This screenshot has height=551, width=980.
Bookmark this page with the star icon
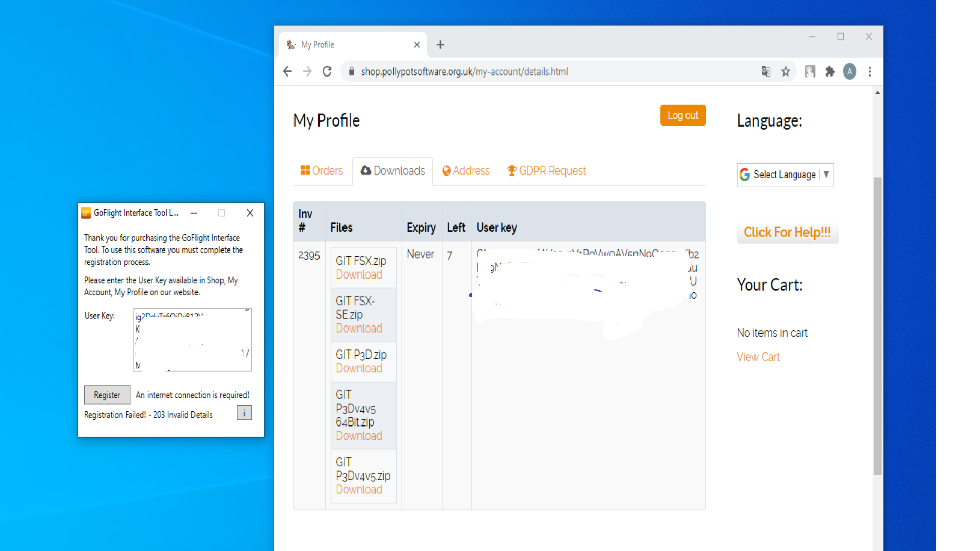click(x=786, y=71)
